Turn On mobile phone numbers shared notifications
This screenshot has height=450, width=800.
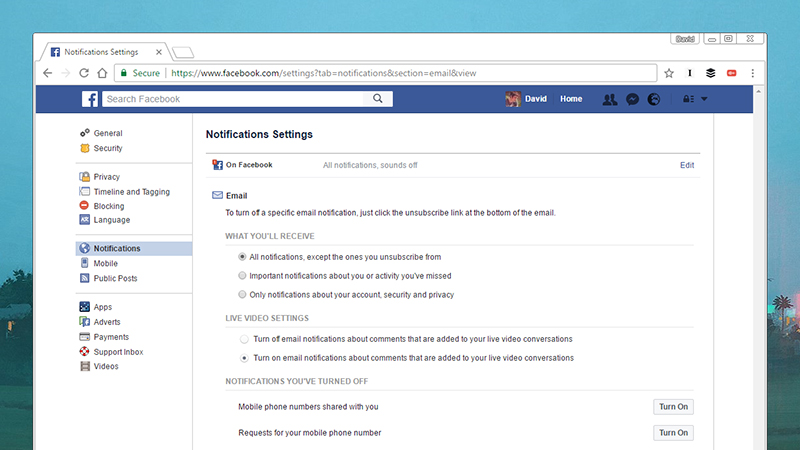[x=673, y=407]
